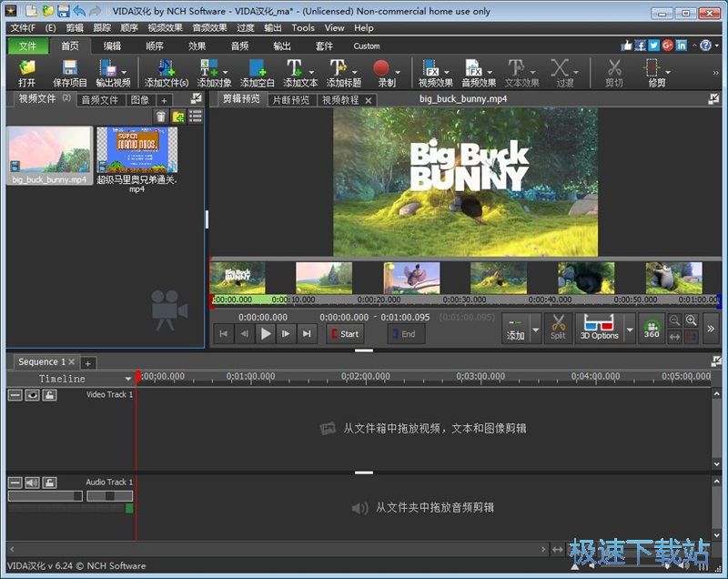The width and height of the screenshot is (728, 579).
Task: Set the clip Start point button
Action: pos(344,334)
